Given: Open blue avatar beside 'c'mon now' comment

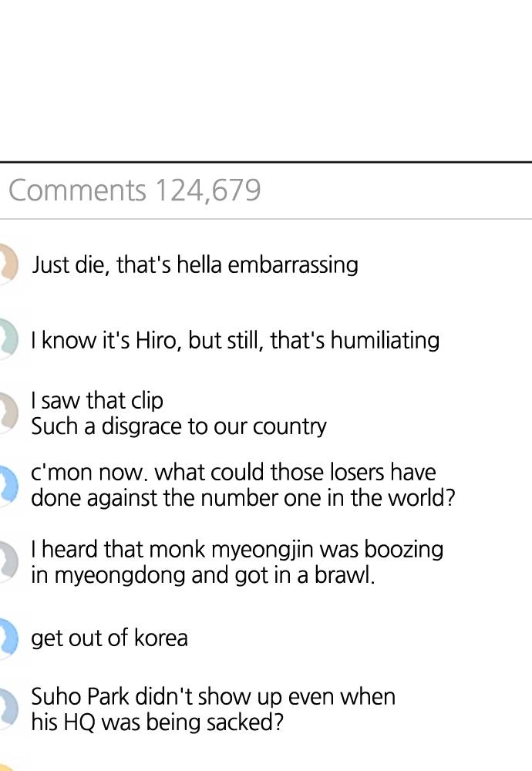Looking at the screenshot, I should coord(8,486).
